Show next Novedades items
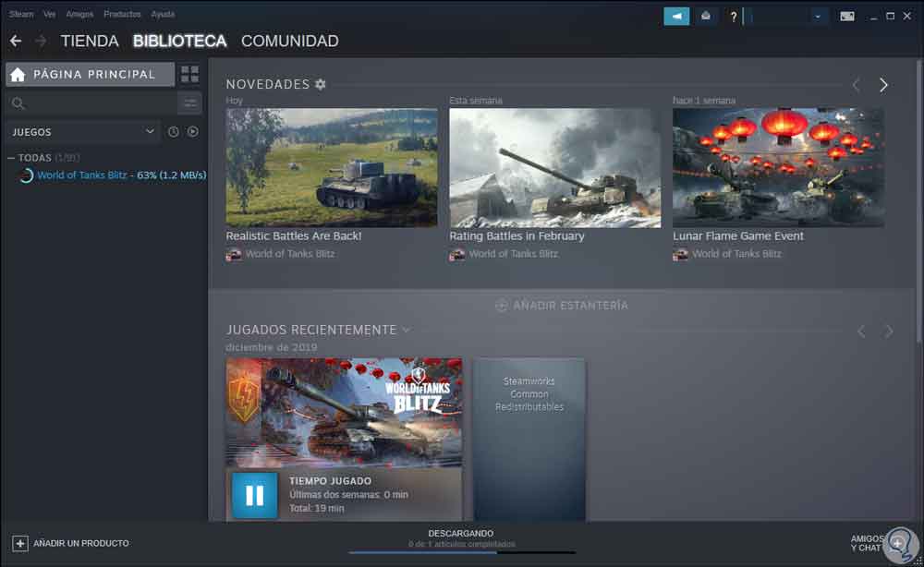Screen dimensions: 924x567 tap(883, 85)
